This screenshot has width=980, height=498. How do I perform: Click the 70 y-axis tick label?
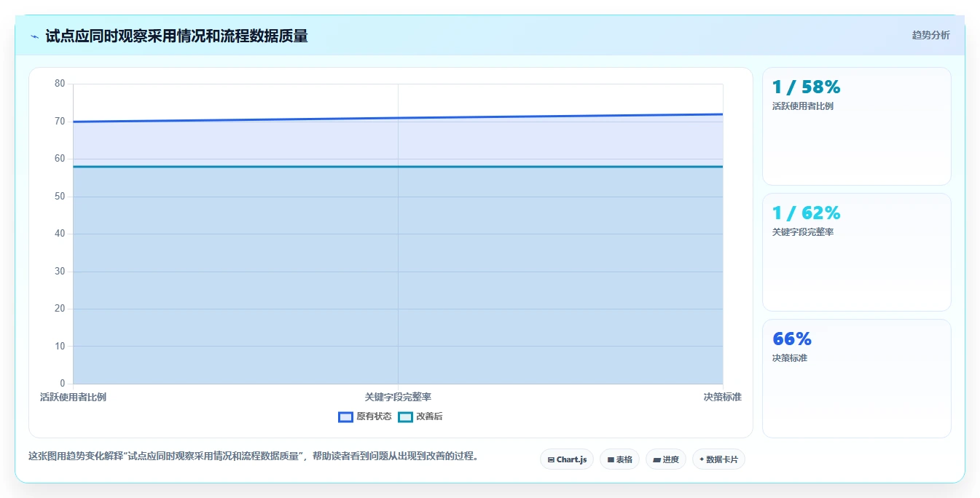60,122
